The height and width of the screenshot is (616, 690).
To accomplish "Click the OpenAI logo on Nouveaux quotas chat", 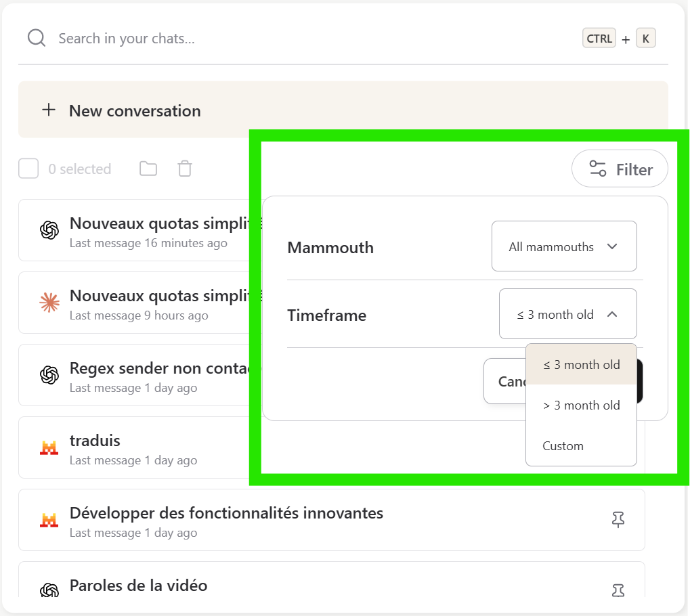I will tap(48, 230).
